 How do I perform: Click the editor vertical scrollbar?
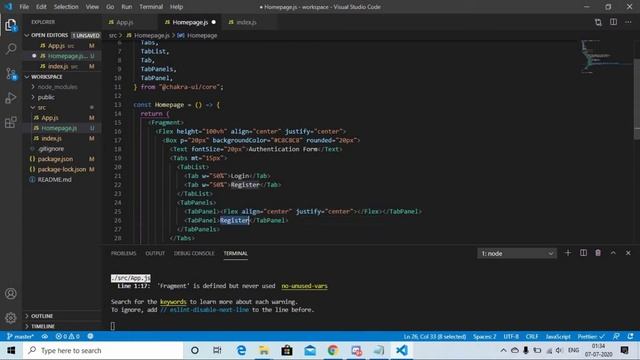click(x=636, y=98)
